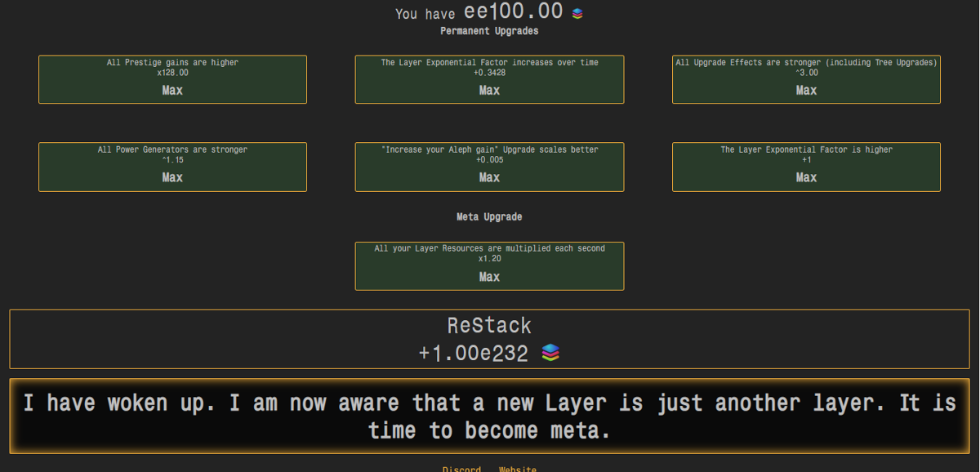
Task: Click the 'I have woken up' narrative message
Action: (488, 416)
